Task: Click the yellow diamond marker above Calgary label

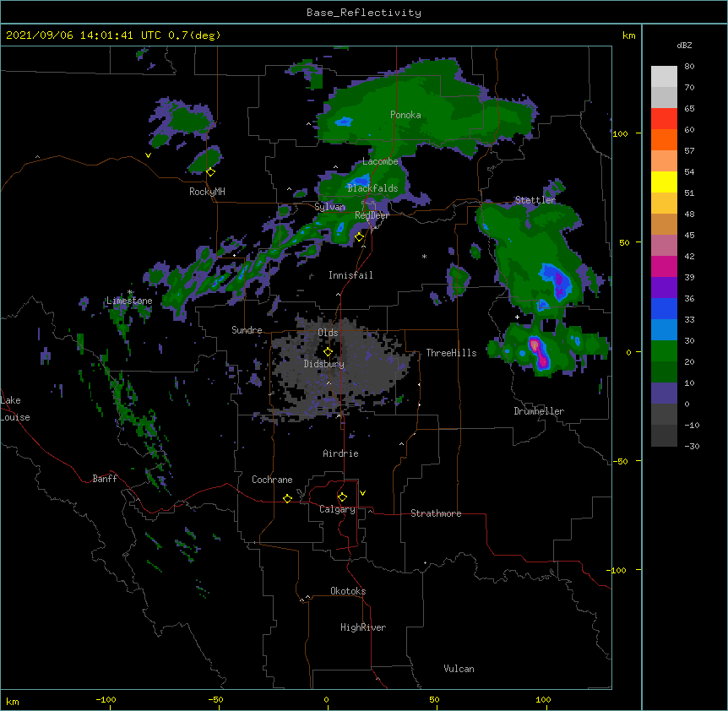Action: [x=342, y=497]
